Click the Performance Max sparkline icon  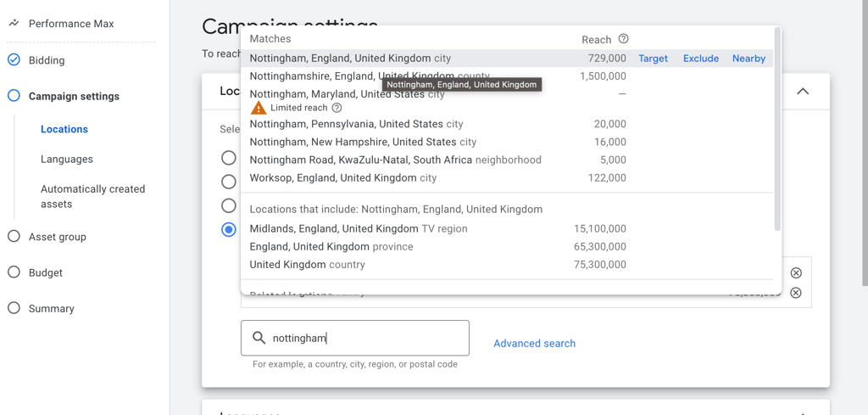pos(14,24)
